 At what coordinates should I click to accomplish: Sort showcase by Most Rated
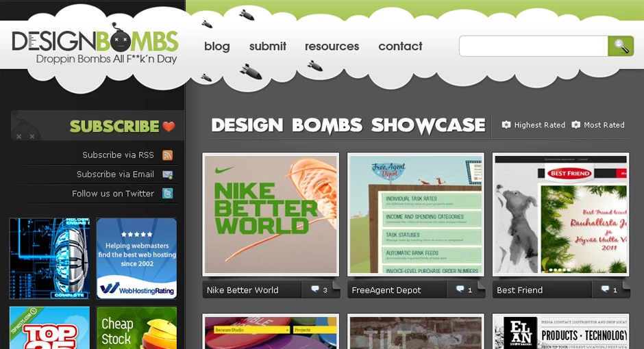[x=604, y=125]
